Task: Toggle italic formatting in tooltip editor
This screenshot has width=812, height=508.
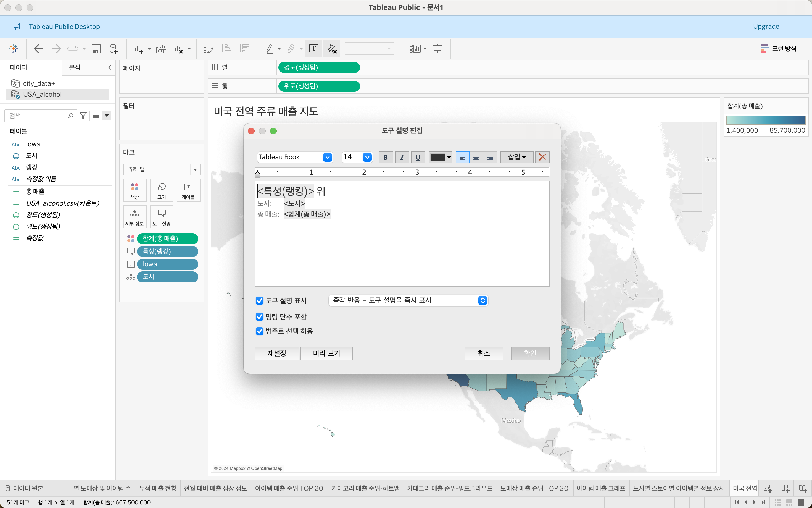Action: click(x=402, y=157)
